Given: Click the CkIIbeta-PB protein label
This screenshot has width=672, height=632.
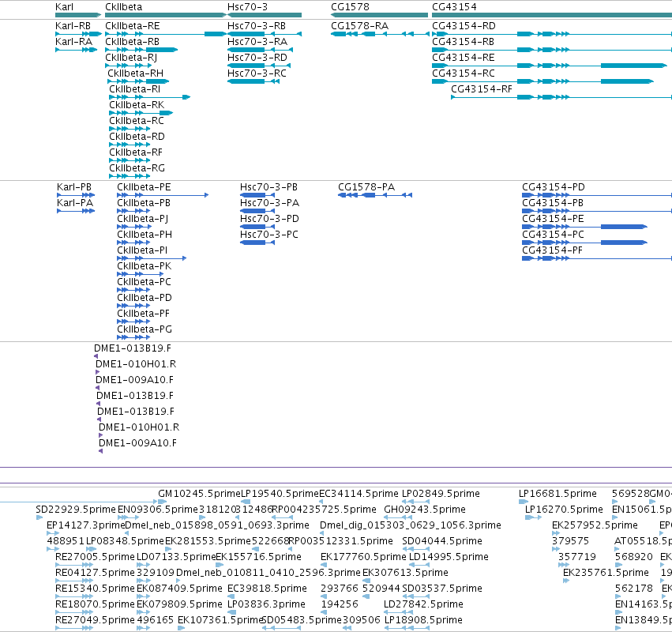Looking at the screenshot, I should coord(144,203).
